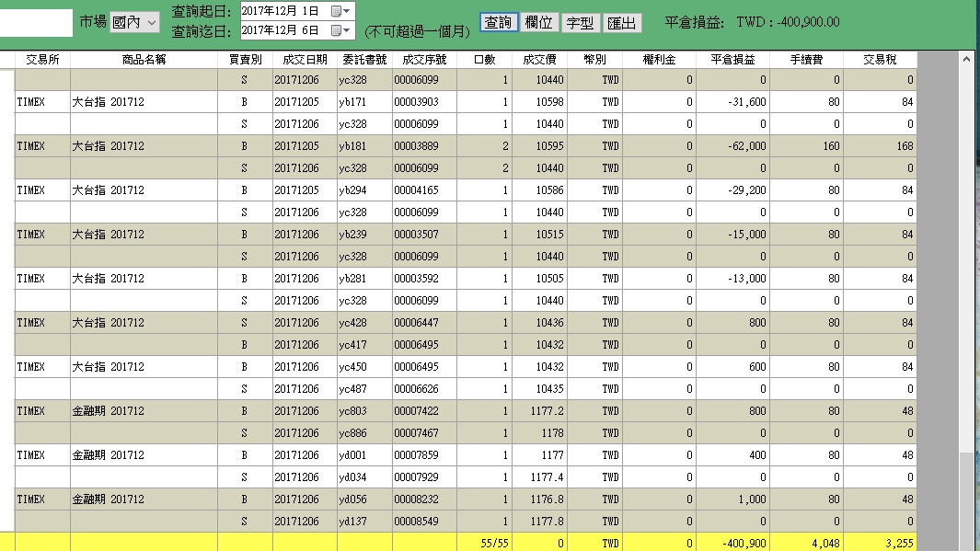Select the order number yd137 cell

coord(364,521)
